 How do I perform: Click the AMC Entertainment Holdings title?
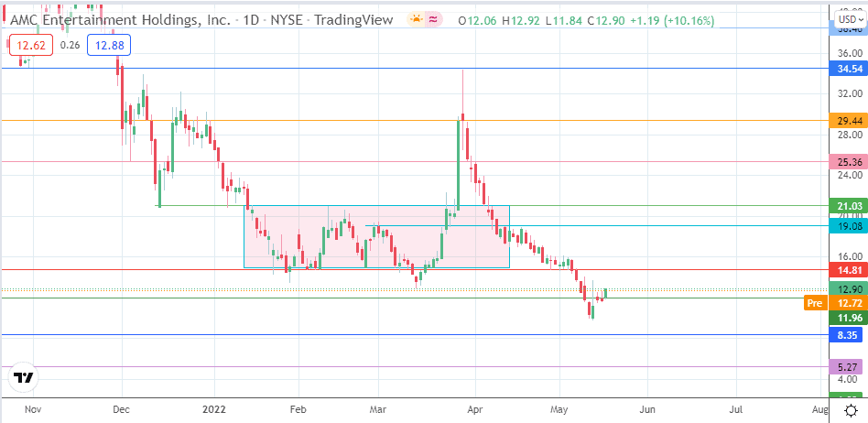tap(120, 20)
